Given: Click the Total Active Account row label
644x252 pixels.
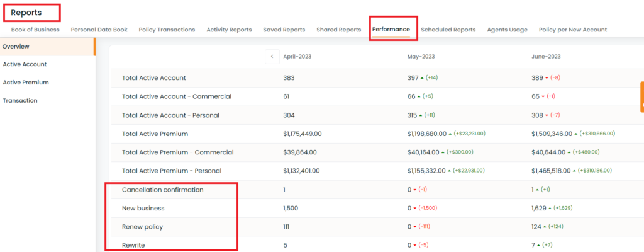Looking at the screenshot, I should 154,78.
